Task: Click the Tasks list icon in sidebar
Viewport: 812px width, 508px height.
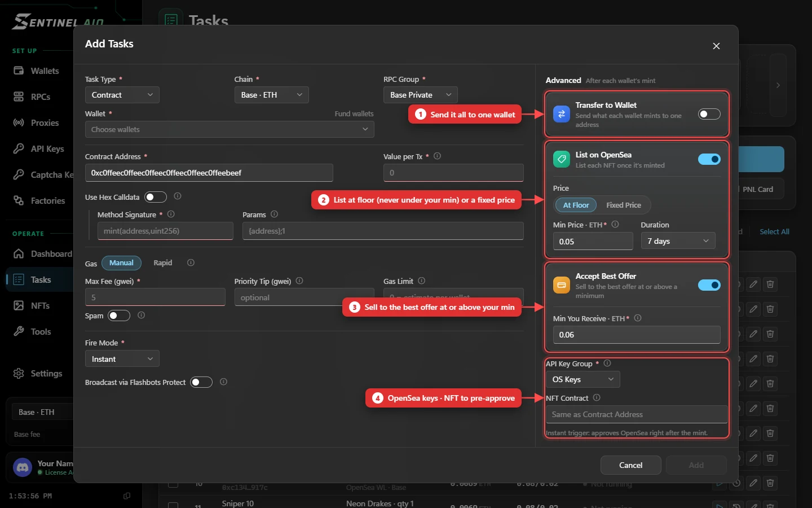Action: pyautogui.click(x=19, y=280)
